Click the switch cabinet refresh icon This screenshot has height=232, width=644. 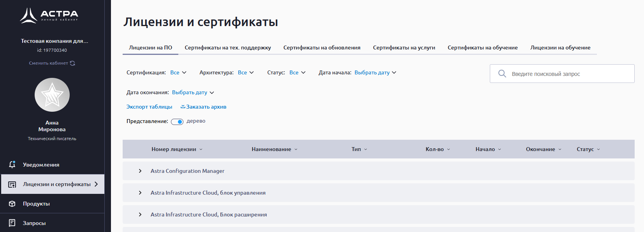pyautogui.click(x=72, y=63)
